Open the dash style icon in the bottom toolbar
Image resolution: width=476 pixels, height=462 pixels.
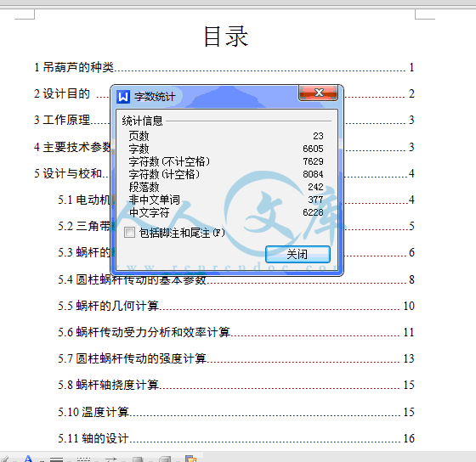(83, 459)
